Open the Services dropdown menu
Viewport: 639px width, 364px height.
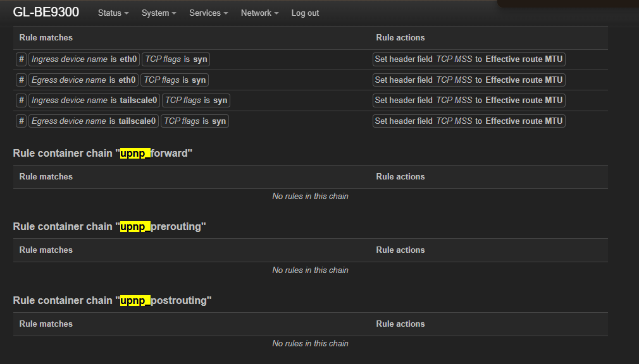pos(208,13)
